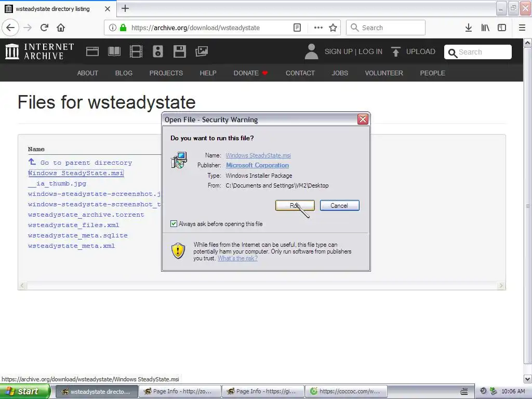Open the Texts book icon
Screen dimensions: 532x399
114,51
